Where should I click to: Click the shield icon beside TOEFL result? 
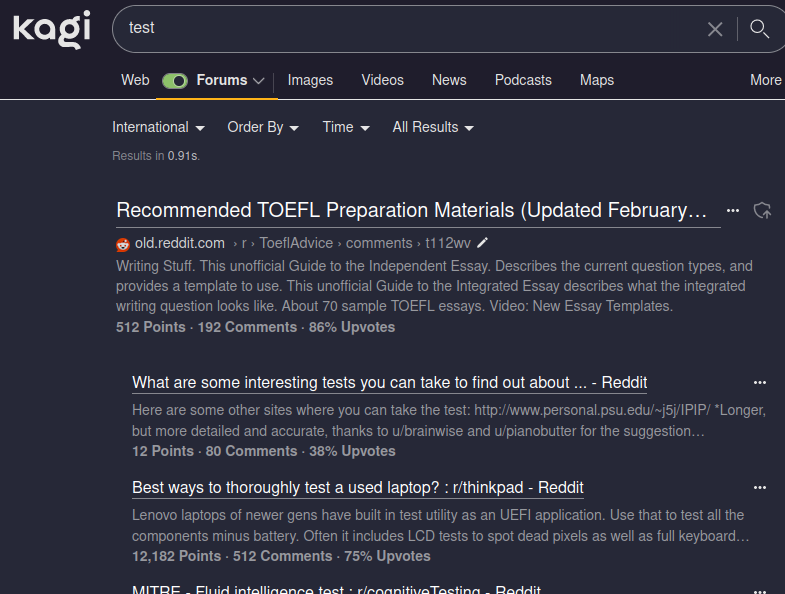pos(763,210)
